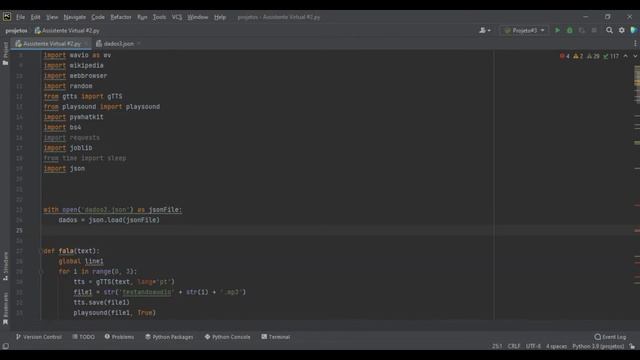Click the projetos breadcrumb in navigation bar
Viewport: 640px width, 360px height.
[16, 31]
